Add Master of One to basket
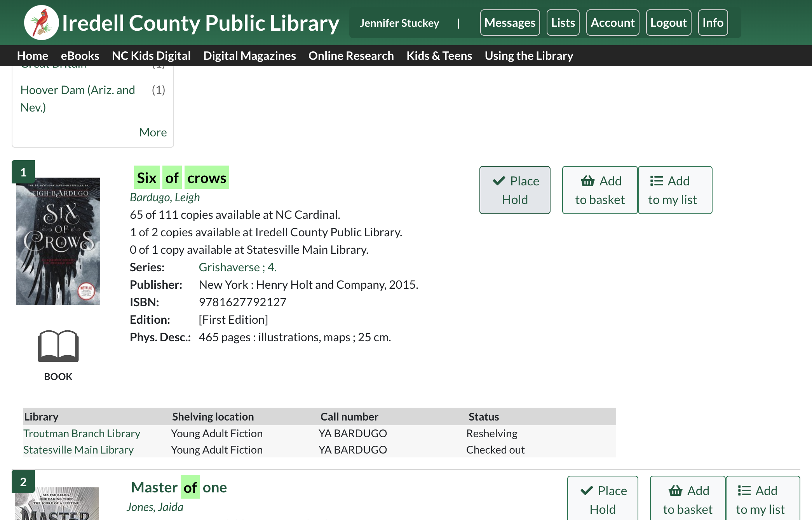 pos(688,498)
